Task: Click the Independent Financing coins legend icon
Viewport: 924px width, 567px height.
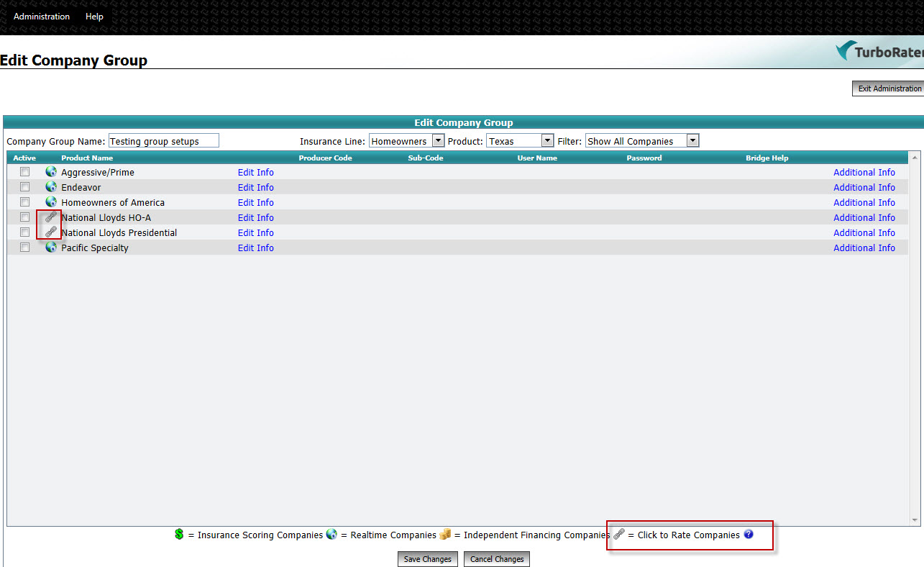Action: 445,534
